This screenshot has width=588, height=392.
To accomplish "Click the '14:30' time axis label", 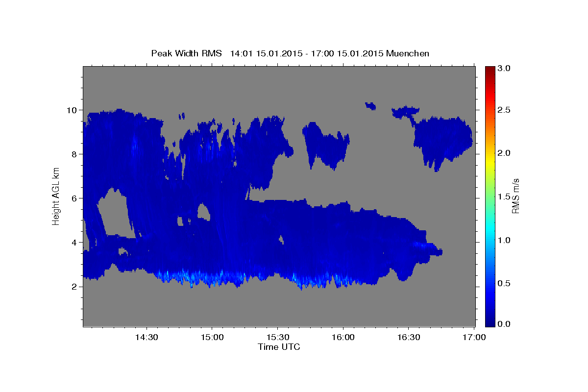I will click(147, 337).
